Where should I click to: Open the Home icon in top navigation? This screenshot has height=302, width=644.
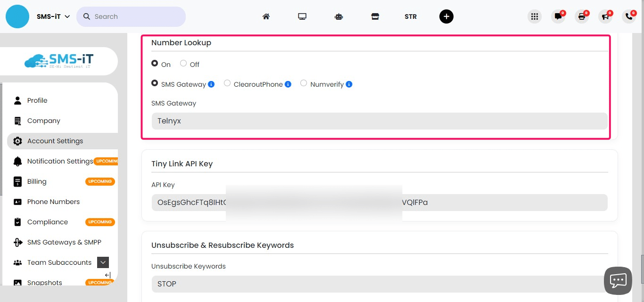[266, 16]
